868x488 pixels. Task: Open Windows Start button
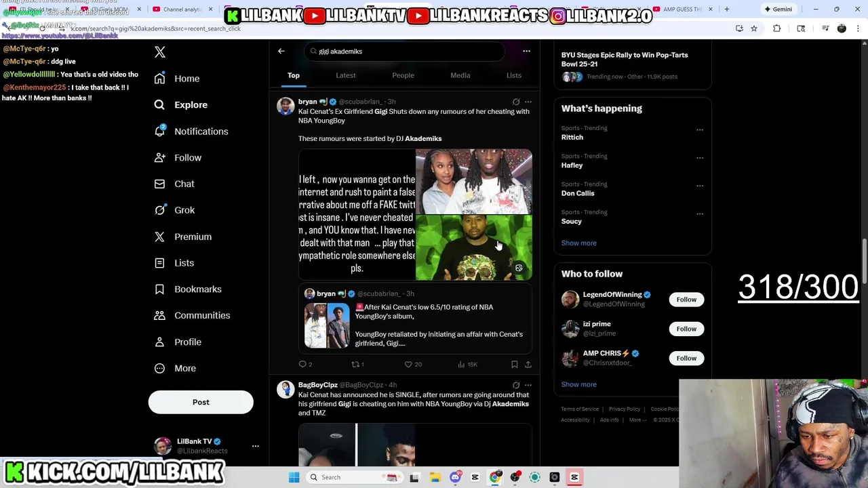(294, 477)
